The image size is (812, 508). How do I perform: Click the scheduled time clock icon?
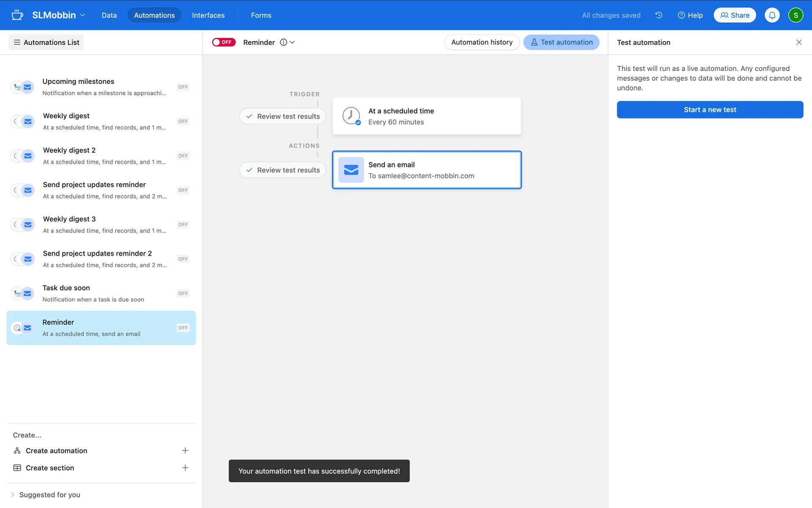coord(351,116)
